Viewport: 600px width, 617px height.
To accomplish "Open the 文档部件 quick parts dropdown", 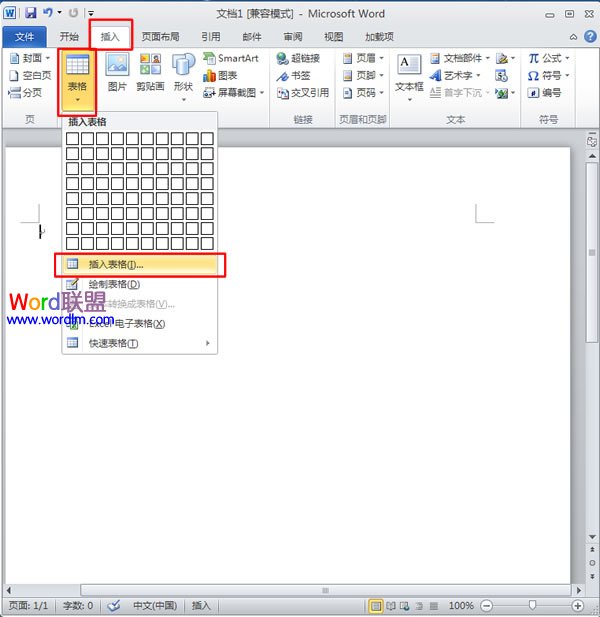I will (x=460, y=58).
